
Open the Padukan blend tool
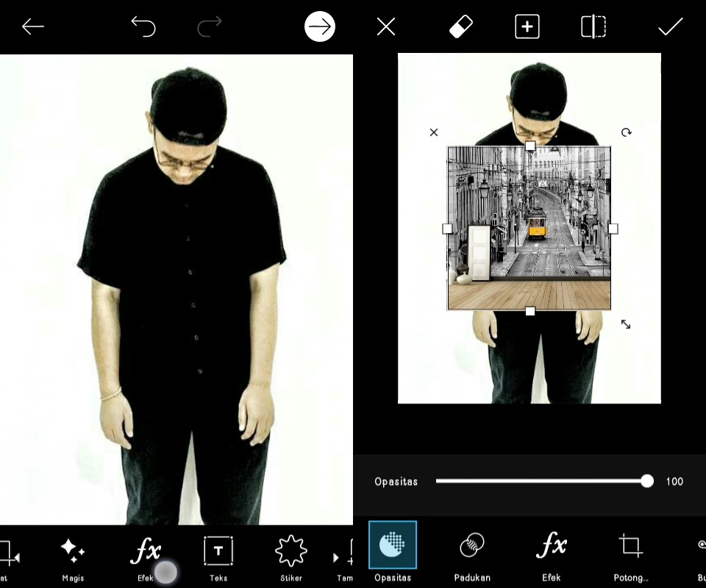pyautogui.click(x=472, y=556)
